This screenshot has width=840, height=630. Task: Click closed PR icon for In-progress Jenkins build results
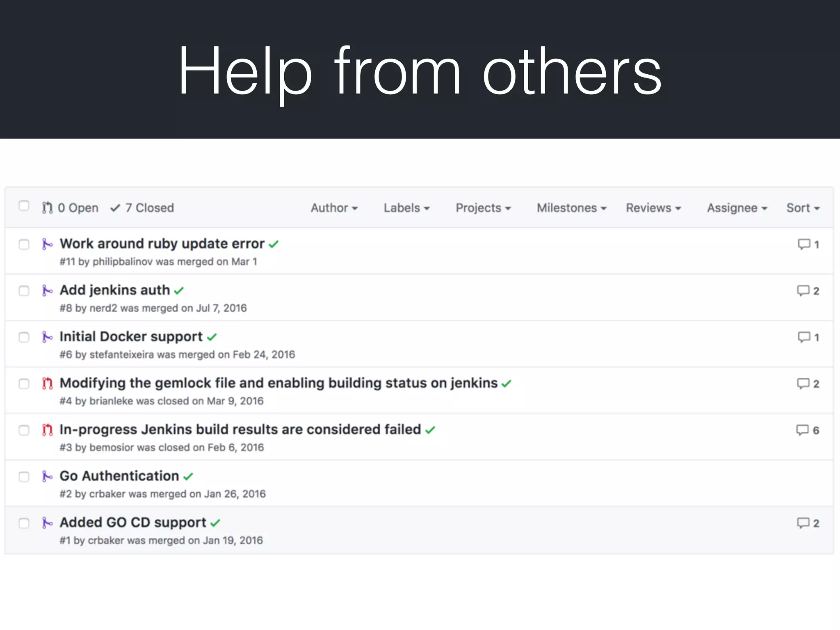47,430
